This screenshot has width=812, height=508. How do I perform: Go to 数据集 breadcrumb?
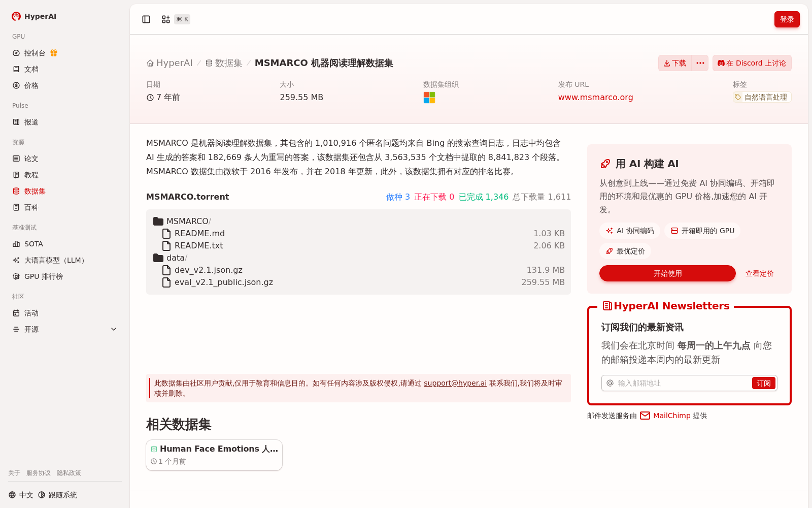point(224,63)
